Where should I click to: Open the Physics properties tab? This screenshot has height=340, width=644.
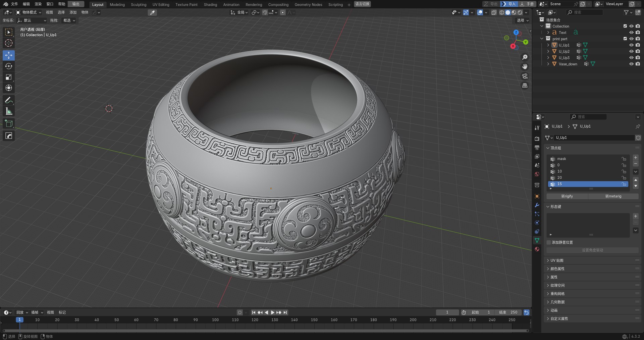537,223
